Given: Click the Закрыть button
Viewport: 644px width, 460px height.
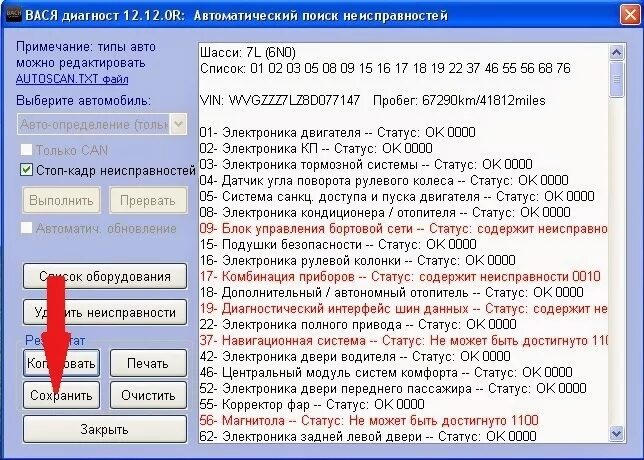Looking at the screenshot, I should (105, 429).
